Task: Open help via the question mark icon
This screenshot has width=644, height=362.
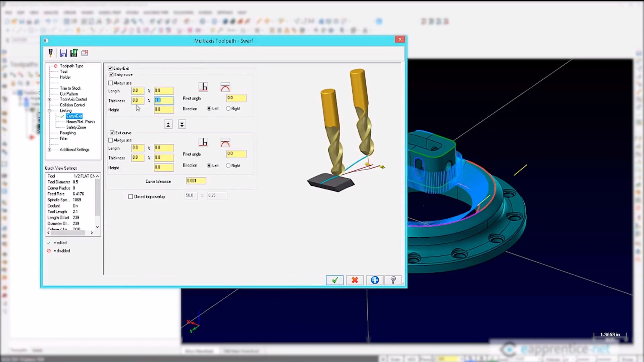Action: click(x=393, y=280)
